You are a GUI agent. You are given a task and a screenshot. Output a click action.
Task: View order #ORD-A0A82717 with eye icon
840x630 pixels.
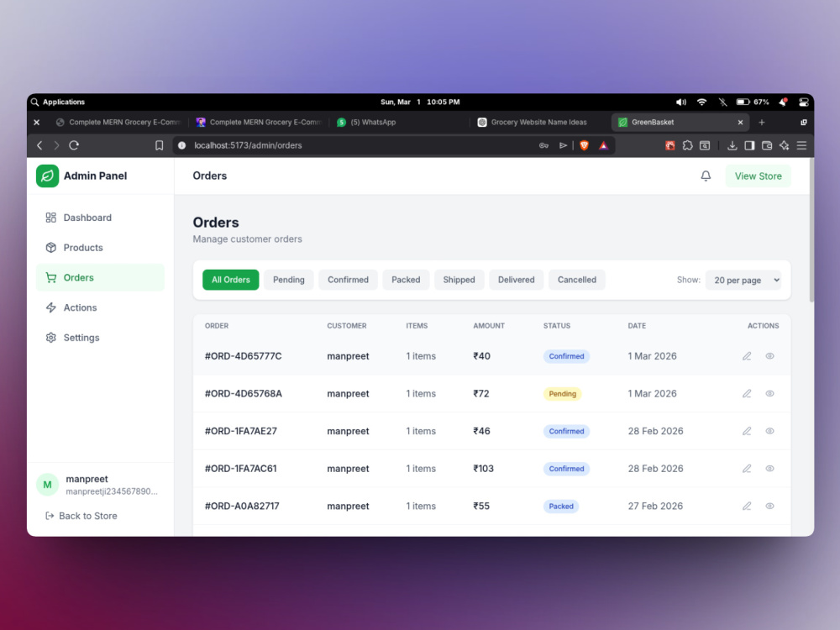(769, 507)
